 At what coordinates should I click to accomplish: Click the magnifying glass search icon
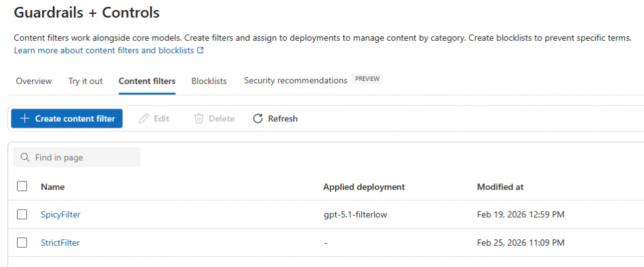point(25,158)
